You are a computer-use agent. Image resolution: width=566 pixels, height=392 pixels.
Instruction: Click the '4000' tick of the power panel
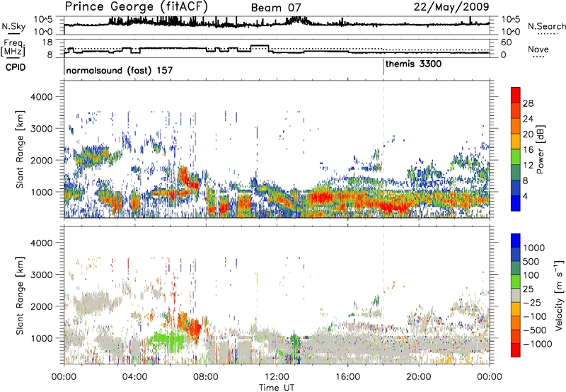tap(41, 97)
